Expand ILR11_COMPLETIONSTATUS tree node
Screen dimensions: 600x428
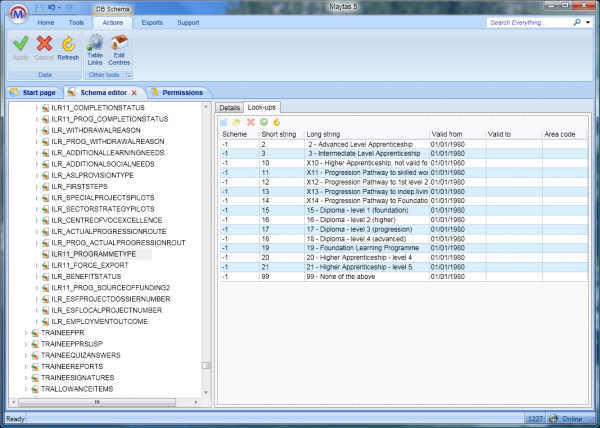pos(38,106)
